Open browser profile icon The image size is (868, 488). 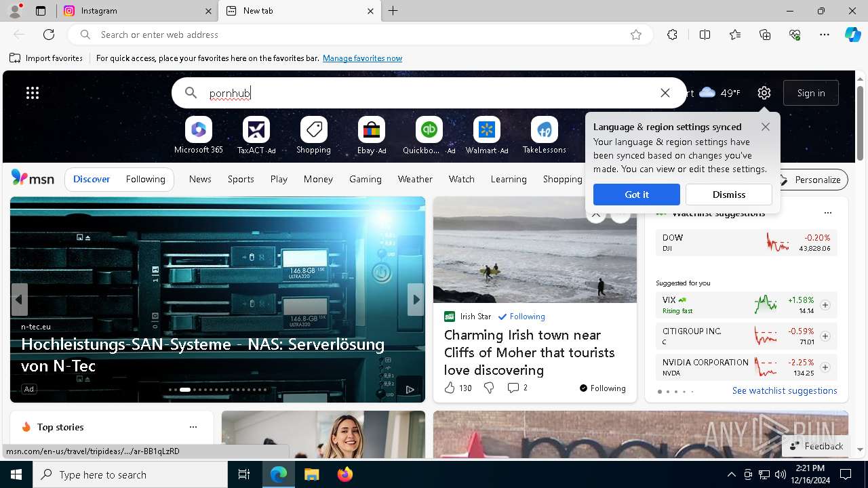coord(15,11)
